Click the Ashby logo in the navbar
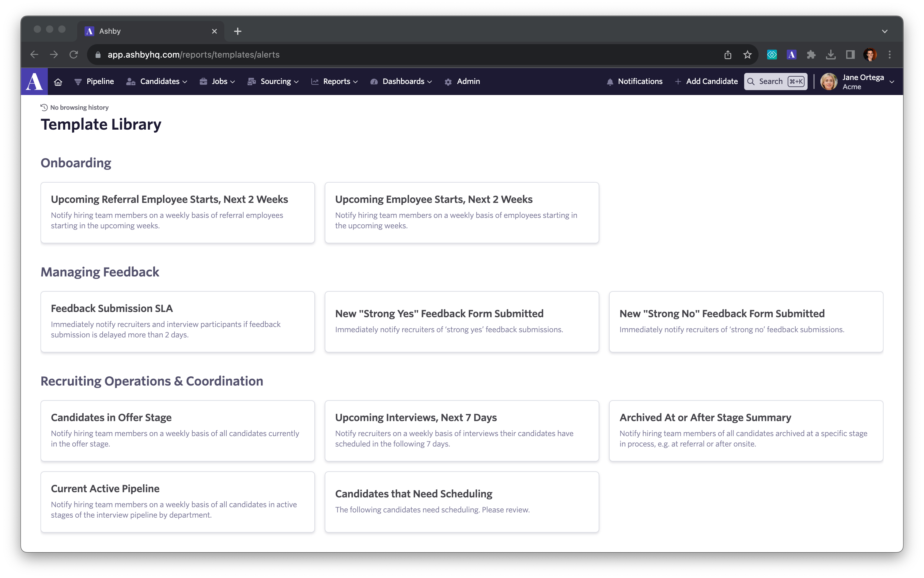924x578 pixels. (x=34, y=82)
